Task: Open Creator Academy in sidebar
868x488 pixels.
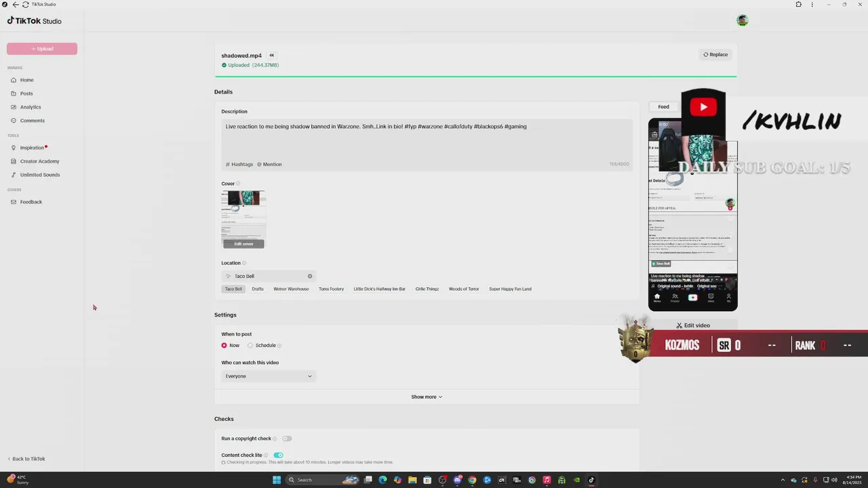Action: click(35, 161)
